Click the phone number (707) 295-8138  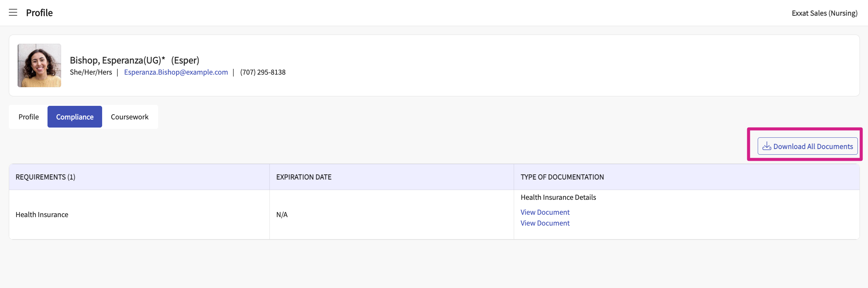point(263,72)
